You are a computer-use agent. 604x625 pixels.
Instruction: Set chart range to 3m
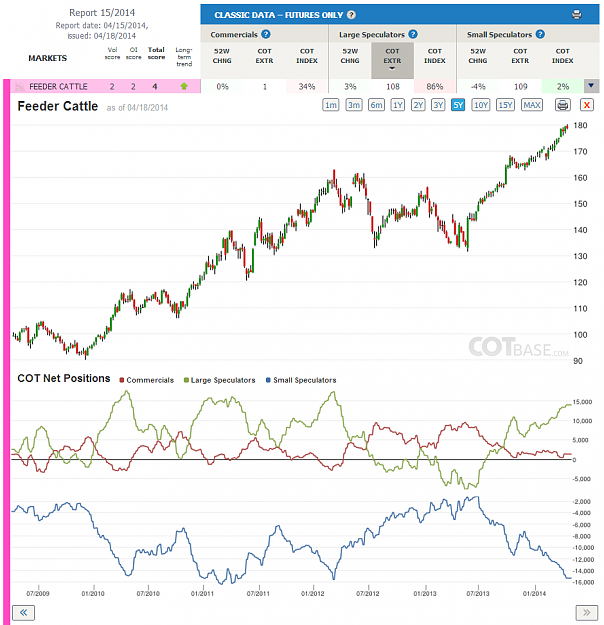(x=354, y=105)
